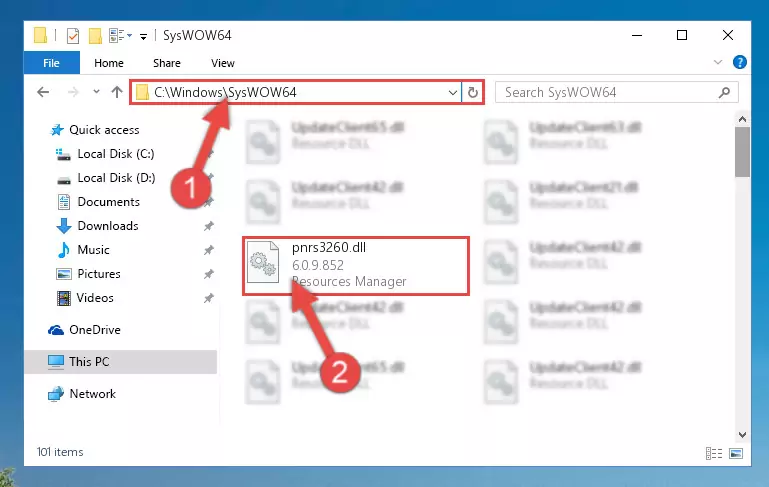The width and height of the screenshot is (769, 487).
Task: Open Videos in the sidebar
Action: pyautogui.click(x=85, y=298)
